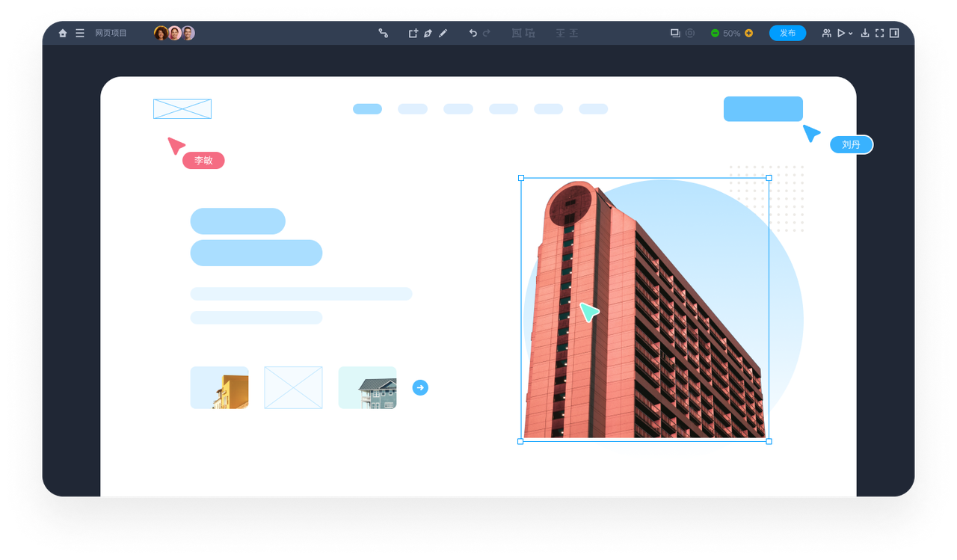Viewport: 957px width, 560px height.
Task: Click the blue arrow next button
Action: 420,387
